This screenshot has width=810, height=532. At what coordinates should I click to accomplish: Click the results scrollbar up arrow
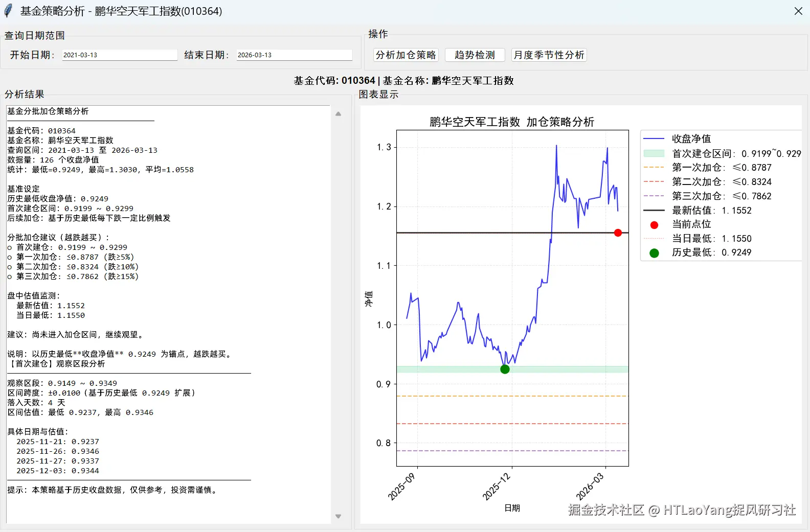pyautogui.click(x=338, y=114)
